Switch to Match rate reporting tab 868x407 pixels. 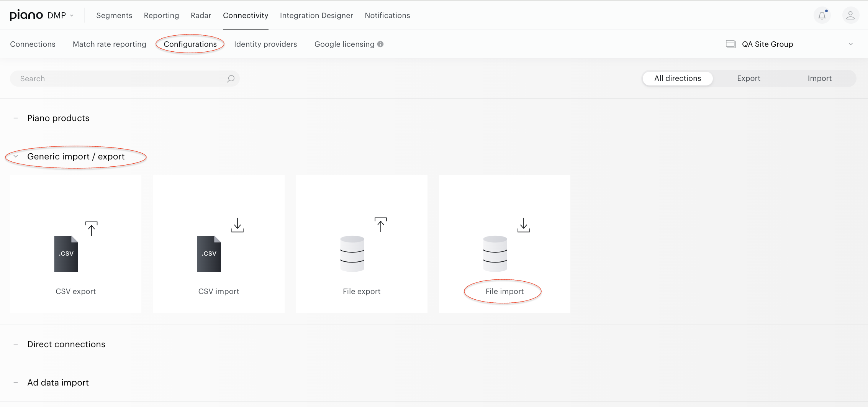click(110, 44)
